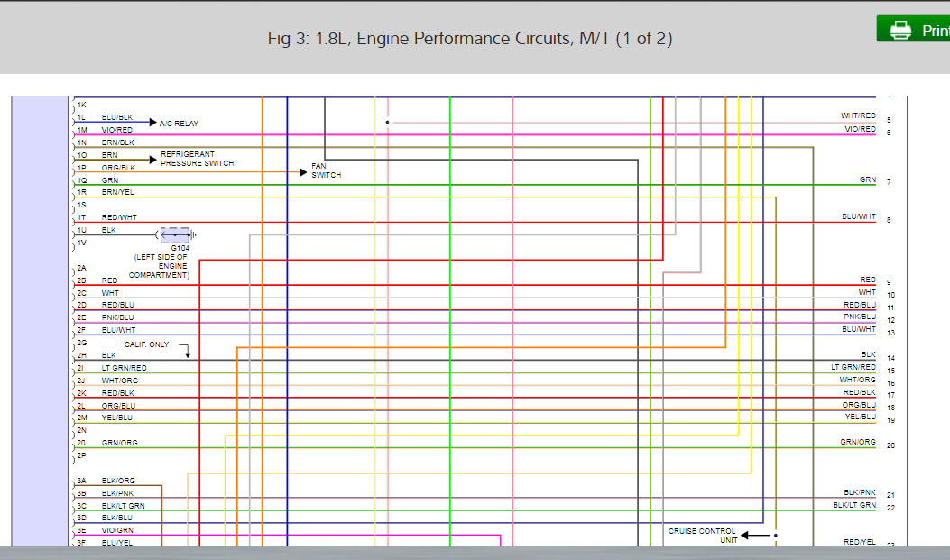
Task: Click the 'BLK/BLU' wire label at pin 3D
Action: click(x=117, y=519)
